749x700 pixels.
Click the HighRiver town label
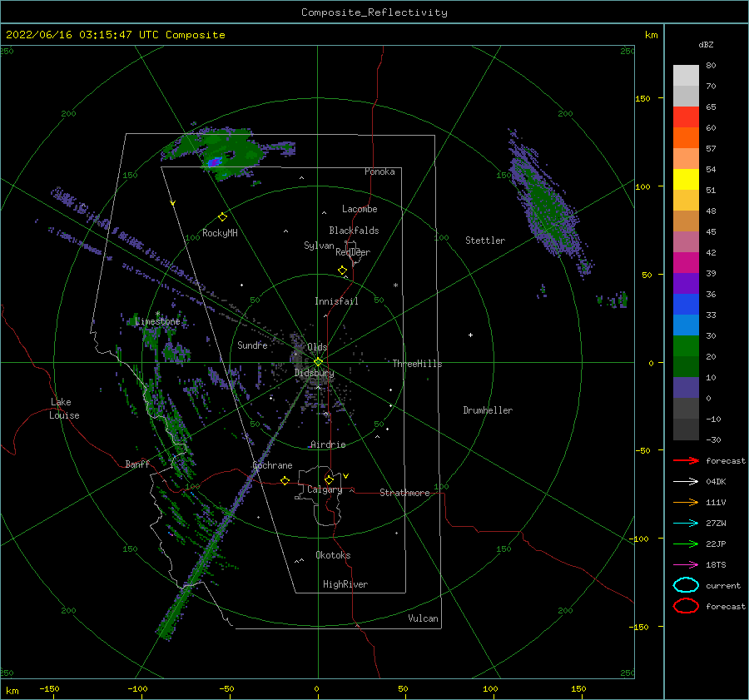point(345,584)
